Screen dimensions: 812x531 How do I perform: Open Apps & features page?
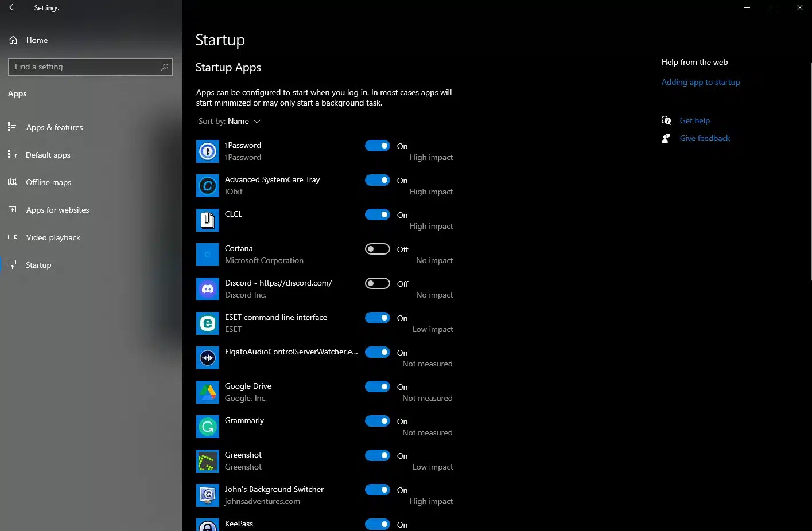[55, 127]
